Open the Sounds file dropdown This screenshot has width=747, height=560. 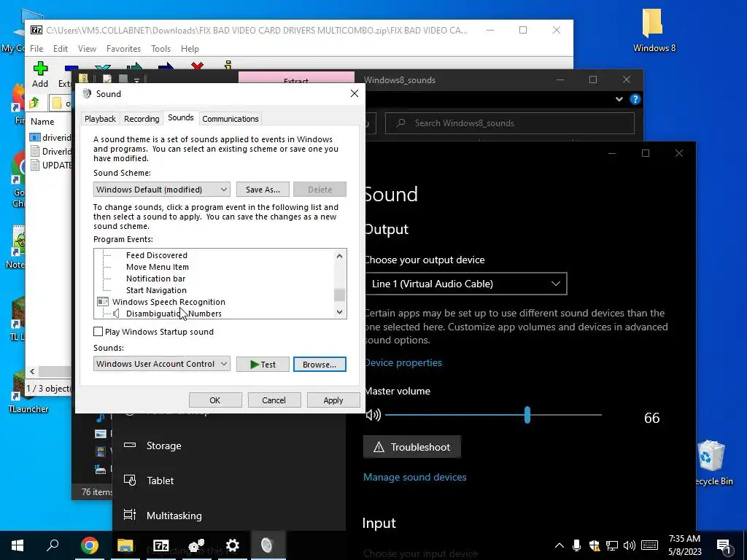162,364
